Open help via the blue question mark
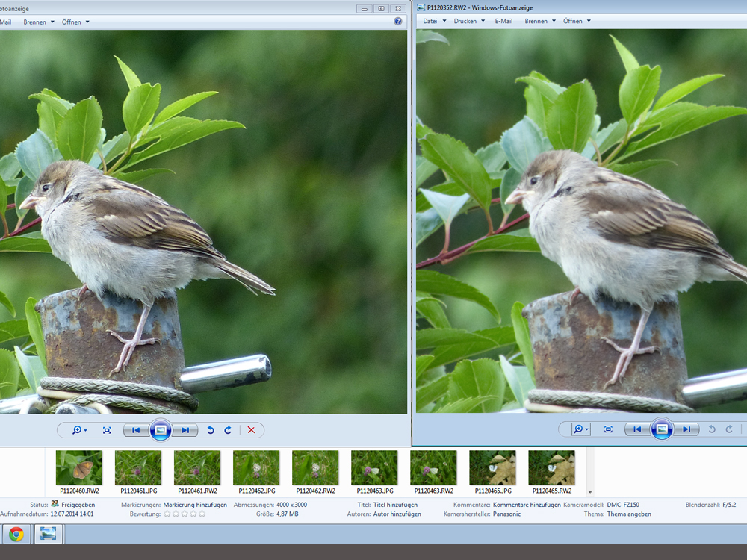 coord(398,22)
